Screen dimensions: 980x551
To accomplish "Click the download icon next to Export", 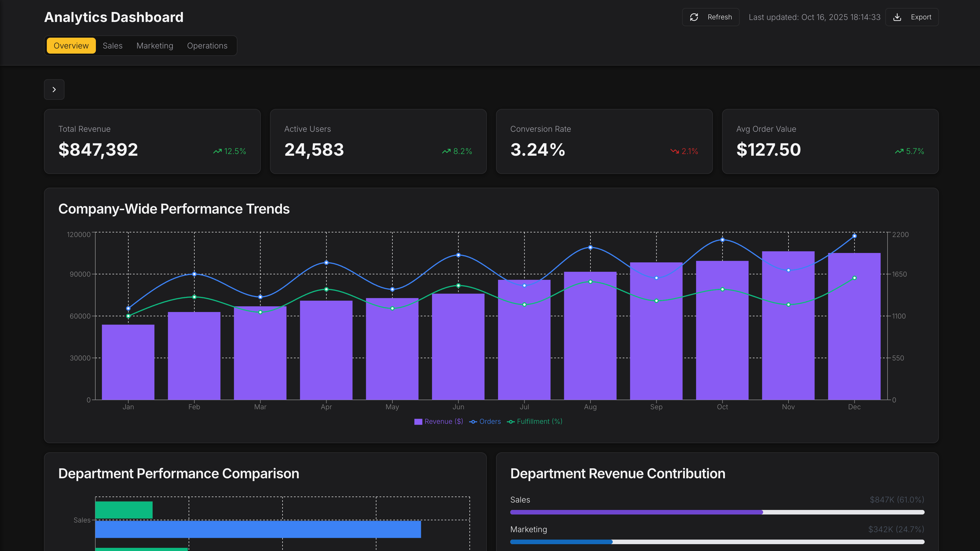I will click(x=897, y=17).
